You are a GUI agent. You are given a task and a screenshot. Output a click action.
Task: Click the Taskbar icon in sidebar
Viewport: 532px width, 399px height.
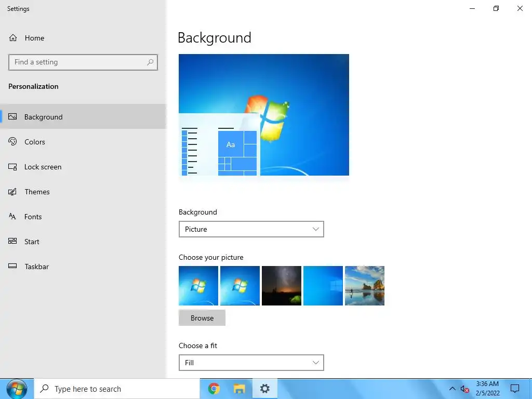12,266
